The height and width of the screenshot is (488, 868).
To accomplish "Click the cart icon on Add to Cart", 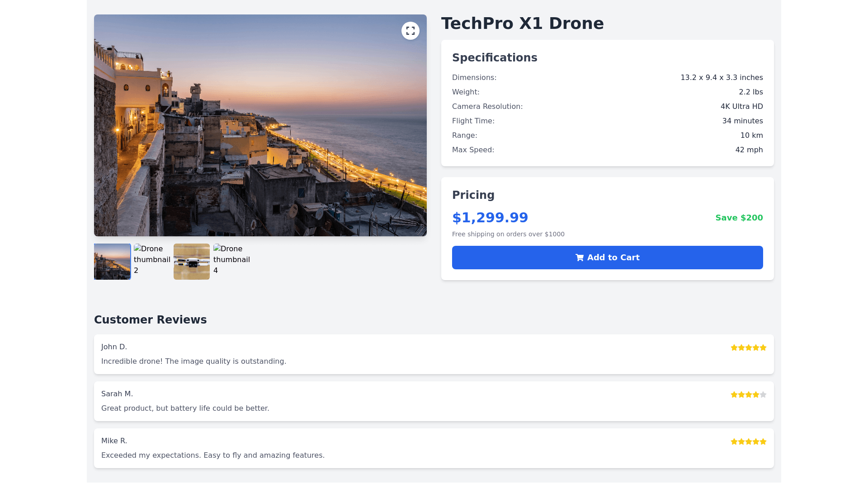I will (580, 258).
